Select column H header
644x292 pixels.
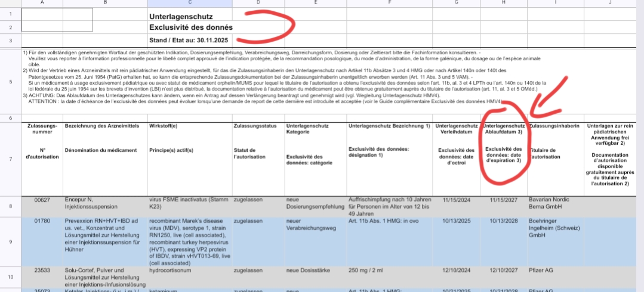[504, 4]
